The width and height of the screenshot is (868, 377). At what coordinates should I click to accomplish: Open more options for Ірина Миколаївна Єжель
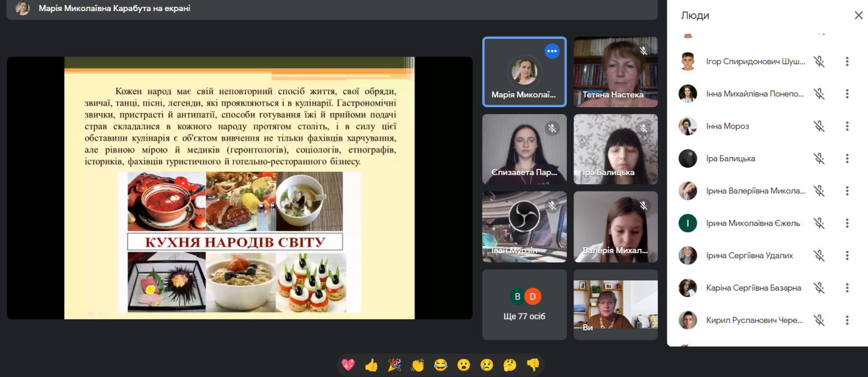click(x=847, y=223)
